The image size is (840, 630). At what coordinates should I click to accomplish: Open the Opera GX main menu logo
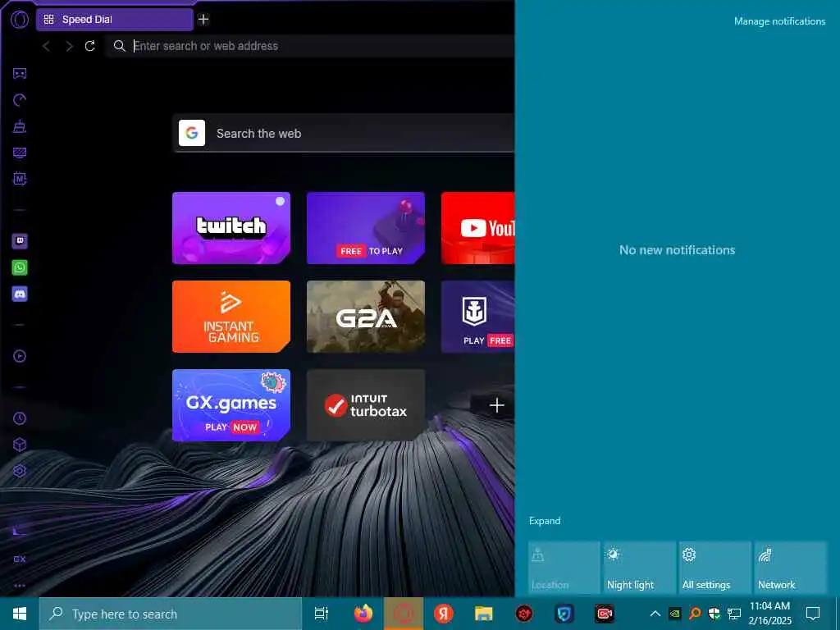[x=20, y=20]
